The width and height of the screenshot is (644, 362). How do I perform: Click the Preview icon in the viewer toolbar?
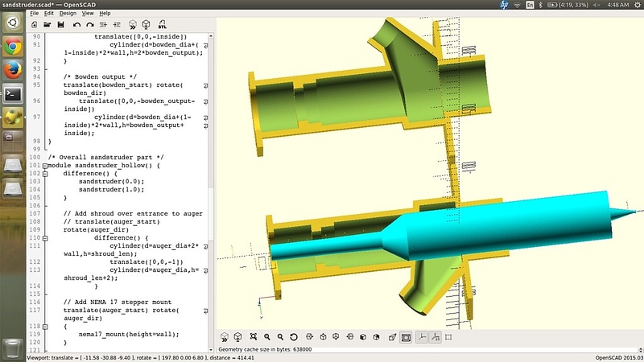tap(225, 337)
